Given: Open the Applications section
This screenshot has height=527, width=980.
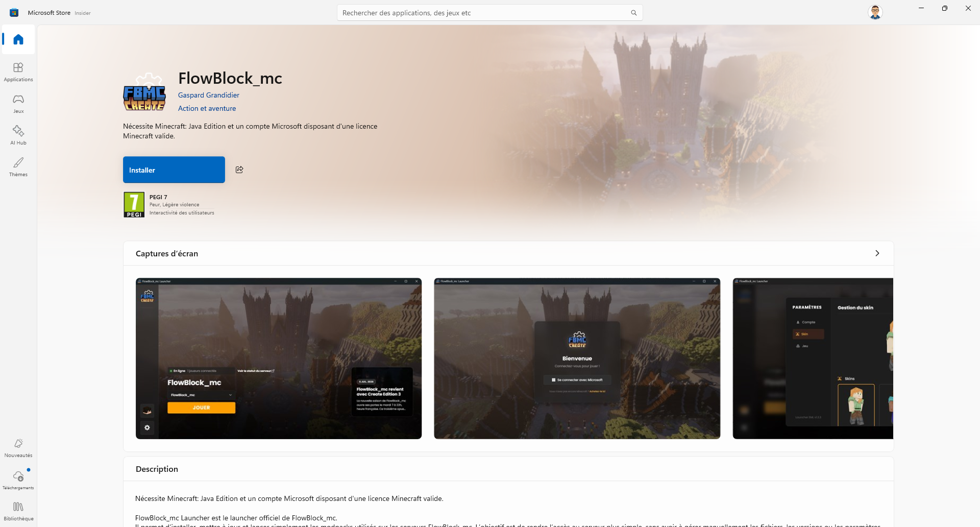Looking at the screenshot, I should click(18, 72).
